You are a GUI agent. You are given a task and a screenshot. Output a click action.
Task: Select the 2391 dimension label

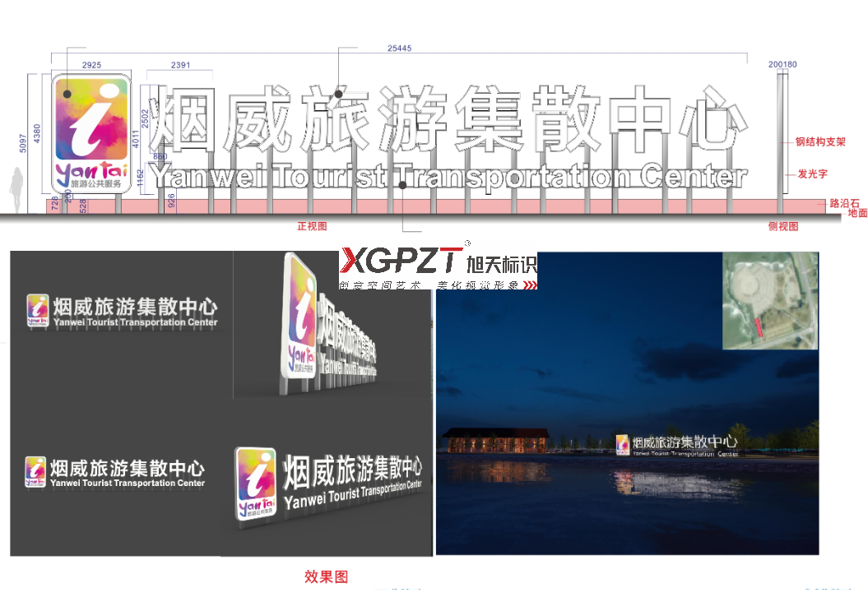[x=180, y=65]
